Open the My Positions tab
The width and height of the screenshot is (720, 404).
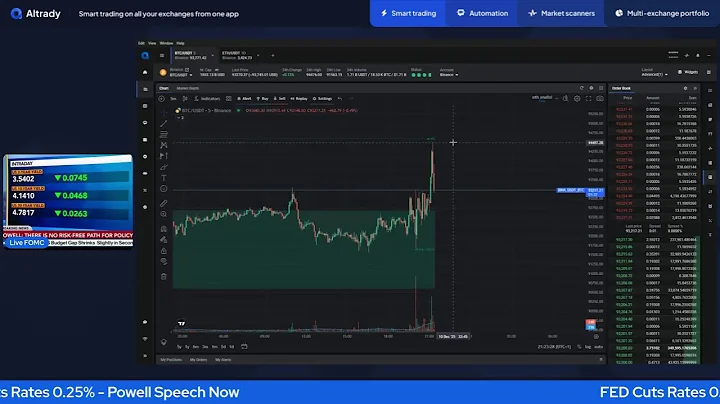[x=171, y=360]
